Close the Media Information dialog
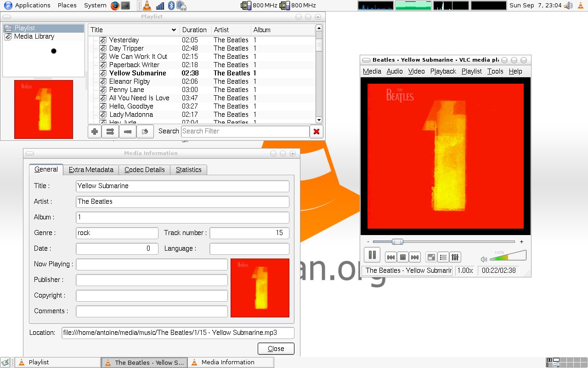This screenshot has width=588, height=368. (276, 349)
